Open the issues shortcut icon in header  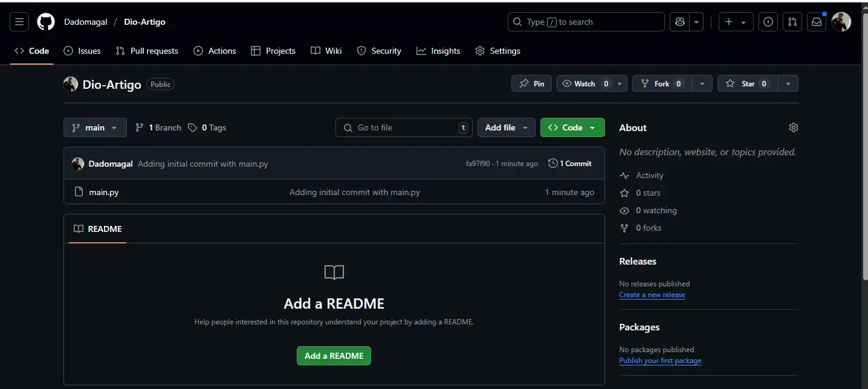768,22
